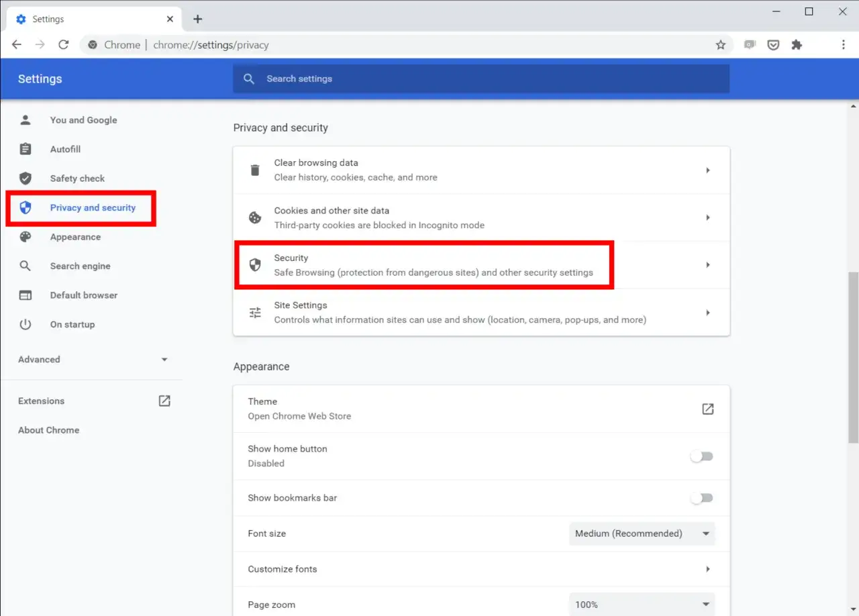Open On startup settings
The height and width of the screenshot is (616, 859).
(x=72, y=324)
